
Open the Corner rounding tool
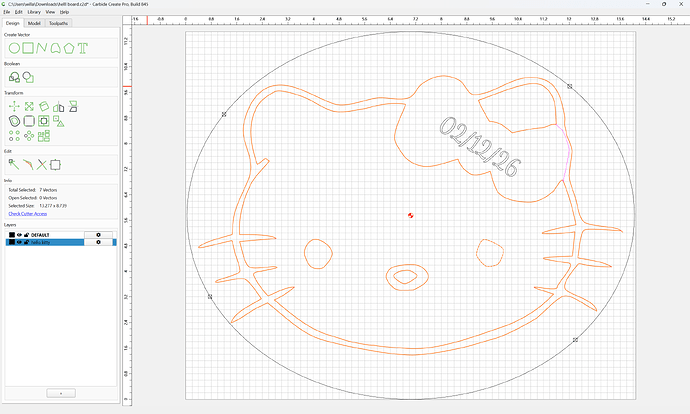click(29, 121)
